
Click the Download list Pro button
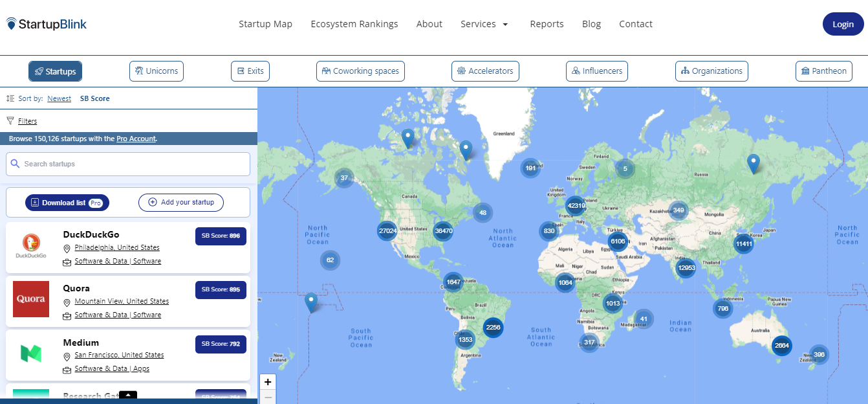tap(67, 203)
